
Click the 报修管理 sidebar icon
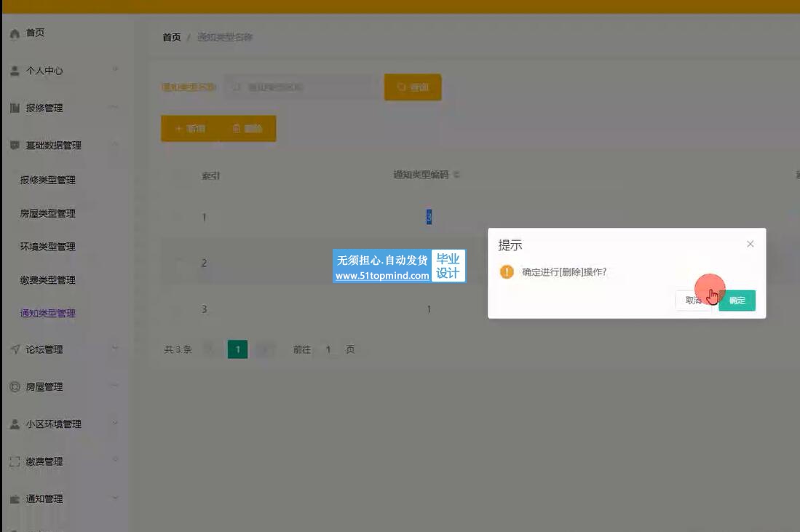[x=15, y=108]
